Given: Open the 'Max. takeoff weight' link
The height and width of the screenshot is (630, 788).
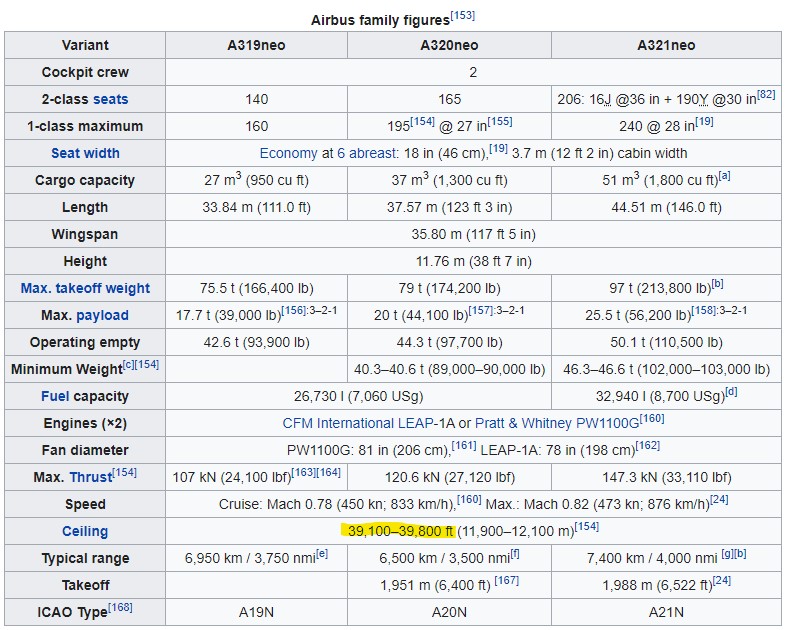Looking at the screenshot, I should pyautogui.click(x=85, y=288).
